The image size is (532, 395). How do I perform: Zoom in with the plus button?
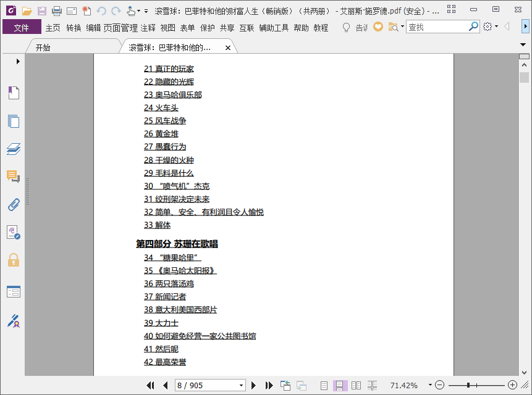tap(512, 385)
